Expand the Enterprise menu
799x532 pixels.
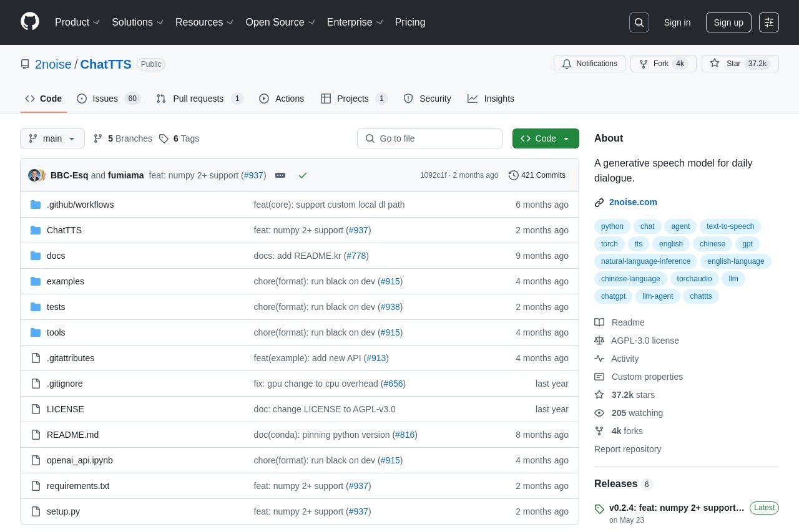[355, 22]
